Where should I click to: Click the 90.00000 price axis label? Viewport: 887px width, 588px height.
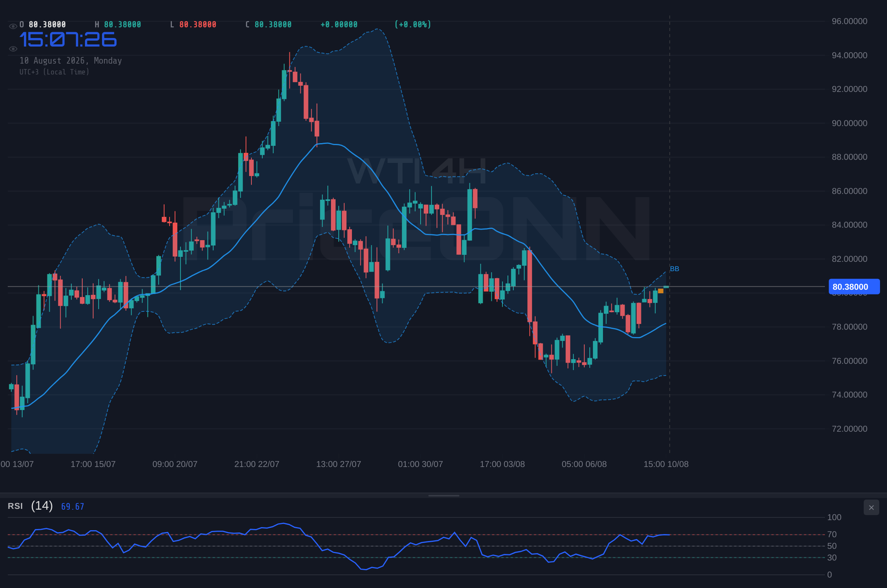849,123
